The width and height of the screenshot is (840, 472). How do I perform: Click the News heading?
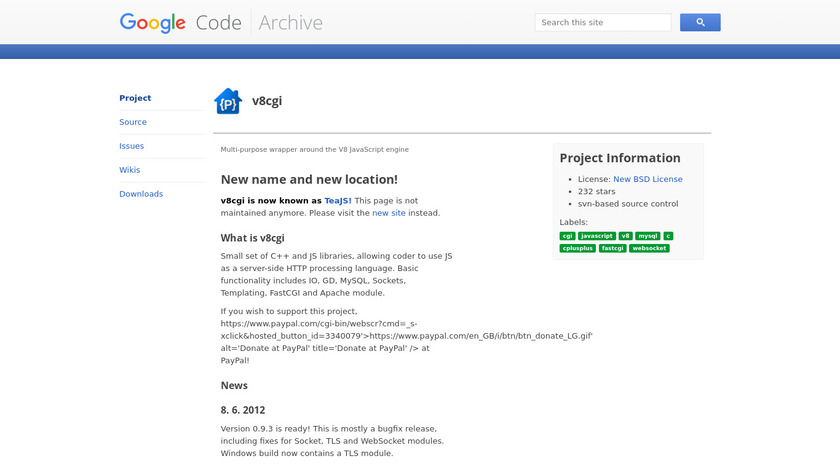pos(234,386)
